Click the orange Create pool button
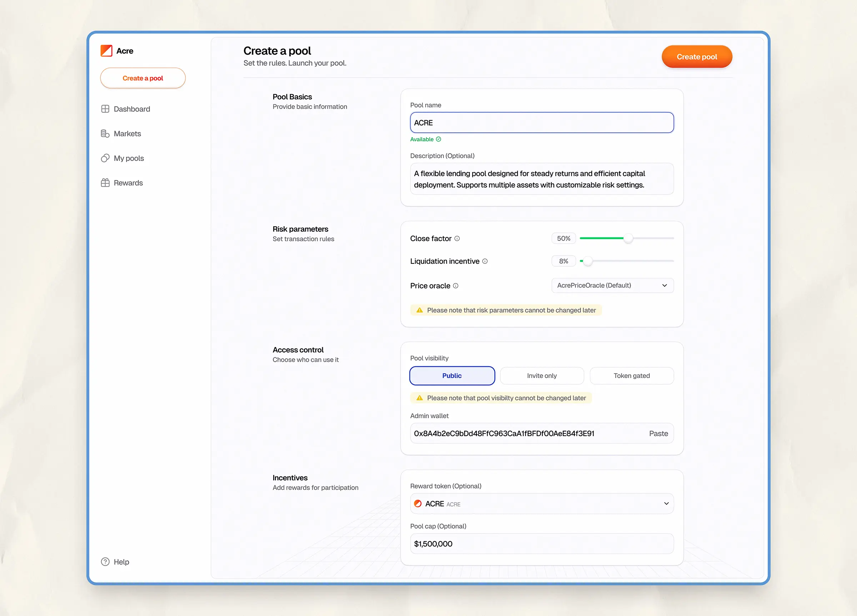 (697, 57)
